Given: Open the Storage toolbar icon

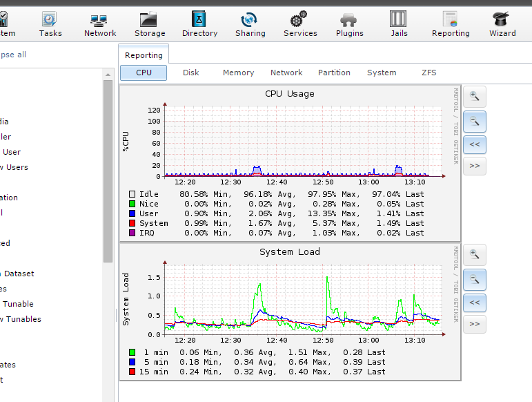Looking at the screenshot, I should [150, 23].
